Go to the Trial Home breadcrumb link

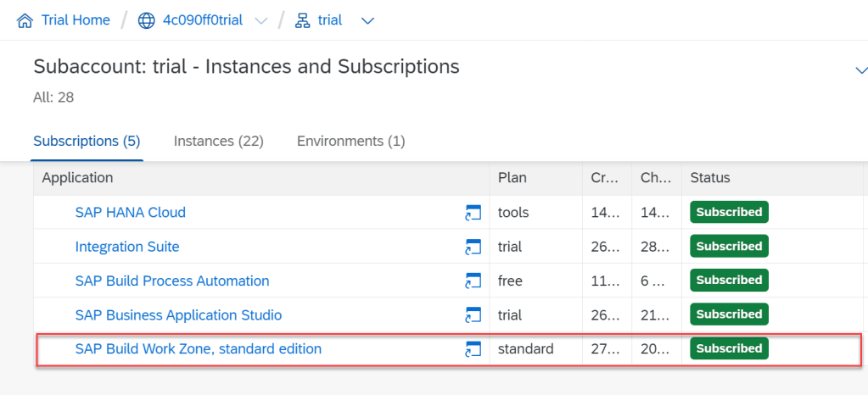pyautogui.click(x=76, y=20)
